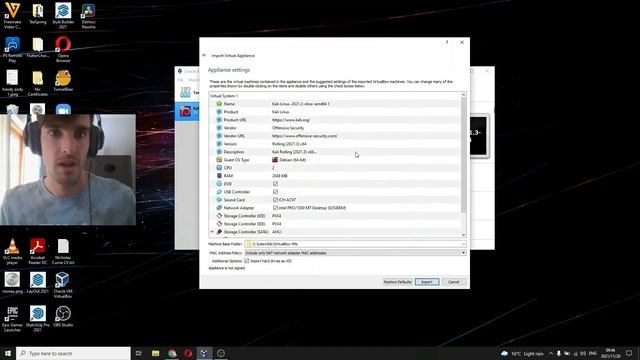This screenshot has height=360, width=640.
Task: Click Tools icon in VirtualBox Manager window
Action: pyautogui.click(x=185, y=92)
